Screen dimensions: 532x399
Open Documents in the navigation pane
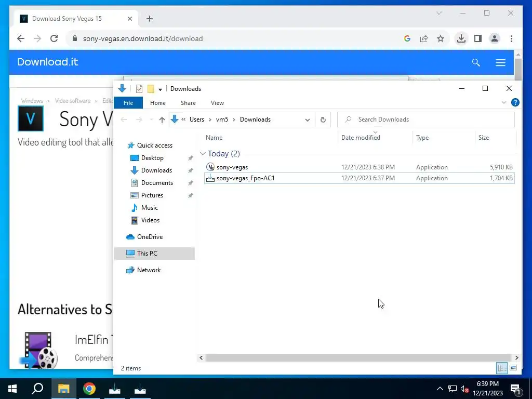pyautogui.click(x=157, y=183)
